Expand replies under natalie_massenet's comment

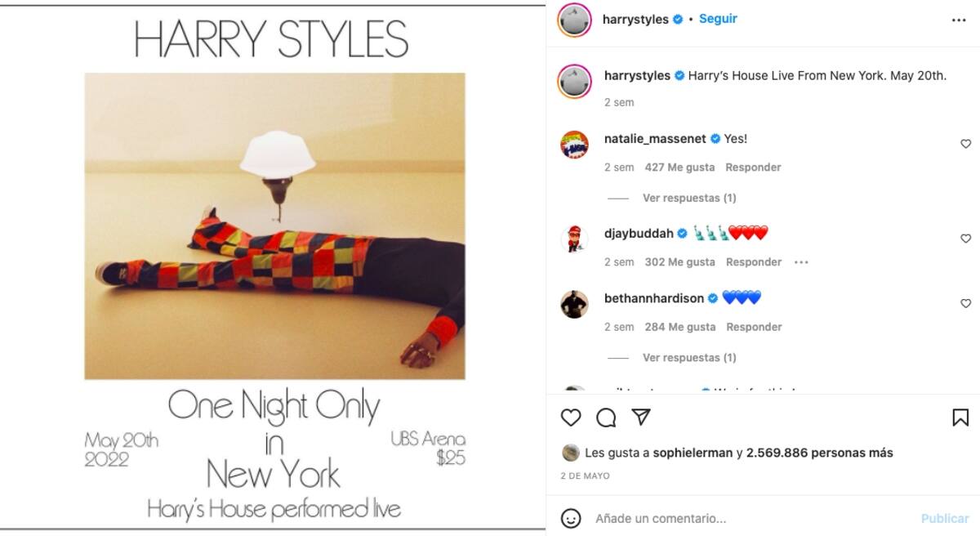tap(689, 198)
